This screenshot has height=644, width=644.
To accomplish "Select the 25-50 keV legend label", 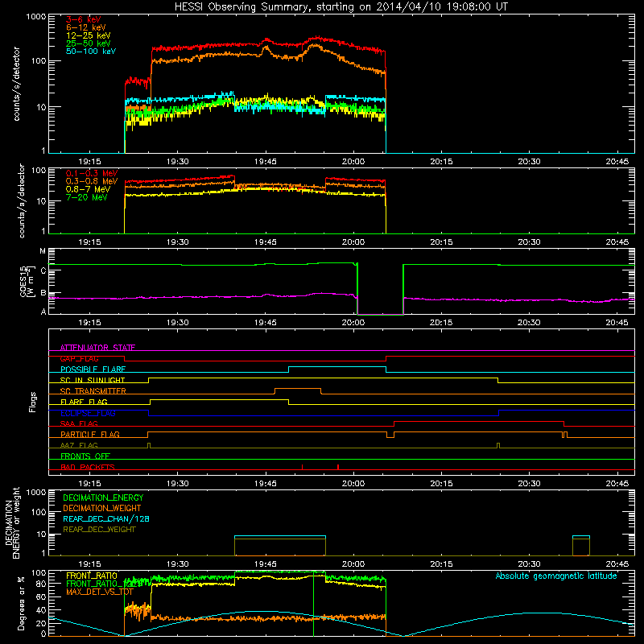I will 89,43.
